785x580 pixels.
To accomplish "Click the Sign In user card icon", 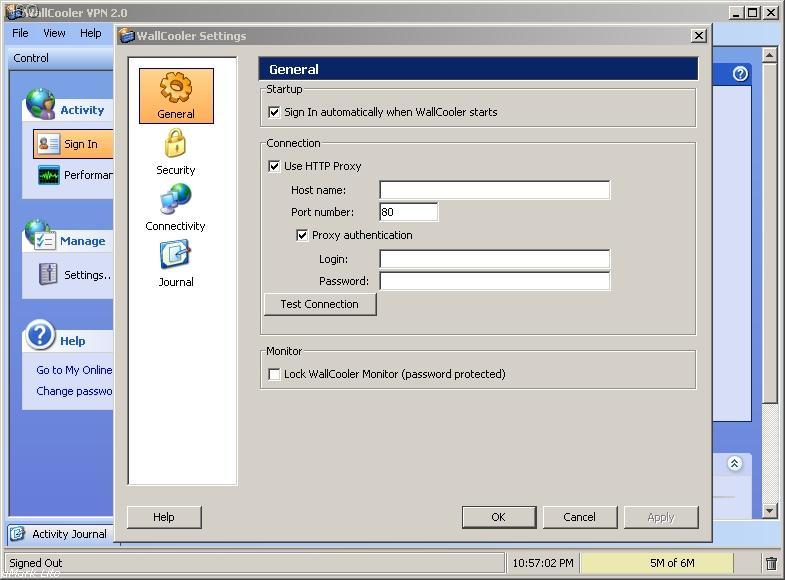I will click(x=49, y=144).
